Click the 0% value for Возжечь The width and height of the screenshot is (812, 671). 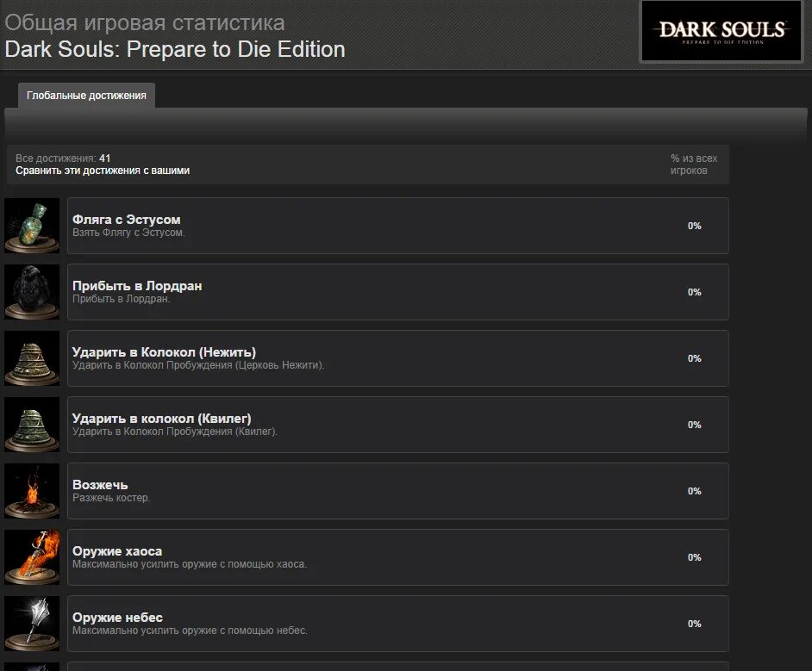tap(695, 491)
